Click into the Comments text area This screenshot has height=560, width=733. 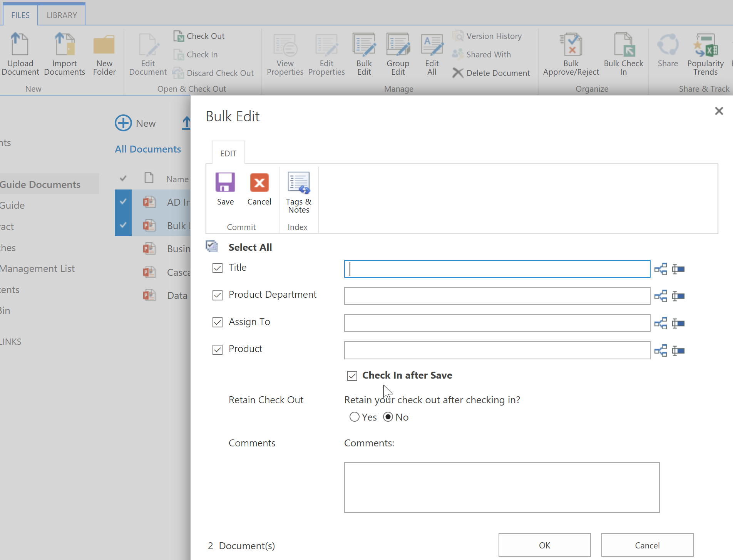tap(502, 487)
